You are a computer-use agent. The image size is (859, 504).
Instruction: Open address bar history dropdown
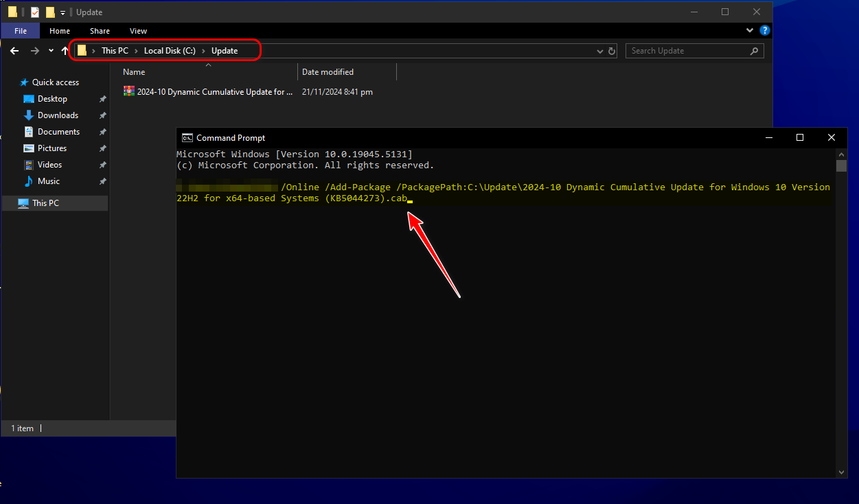(600, 51)
